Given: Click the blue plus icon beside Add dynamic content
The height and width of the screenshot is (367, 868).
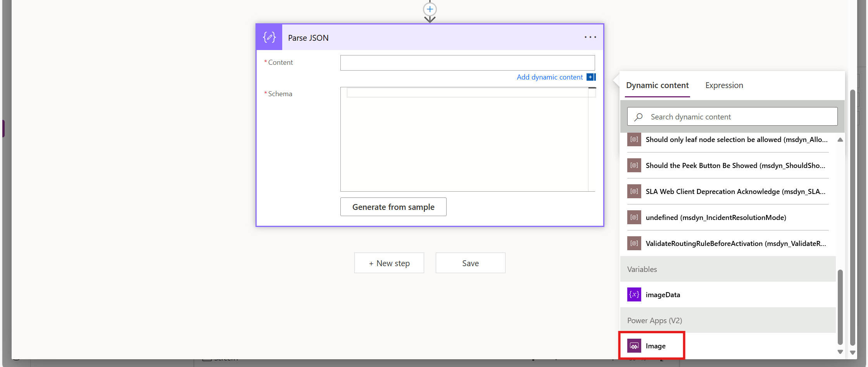Looking at the screenshot, I should coord(590,77).
